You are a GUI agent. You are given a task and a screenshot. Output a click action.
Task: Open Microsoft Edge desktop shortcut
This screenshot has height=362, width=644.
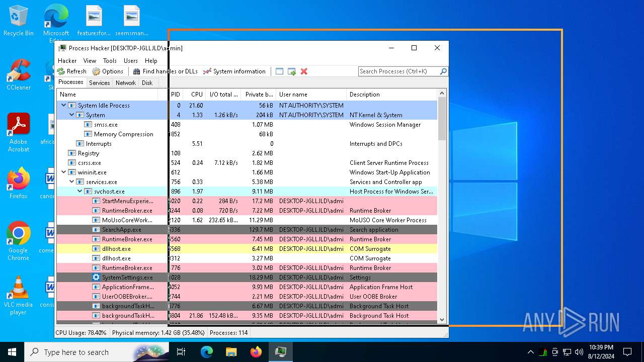(56, 24)
